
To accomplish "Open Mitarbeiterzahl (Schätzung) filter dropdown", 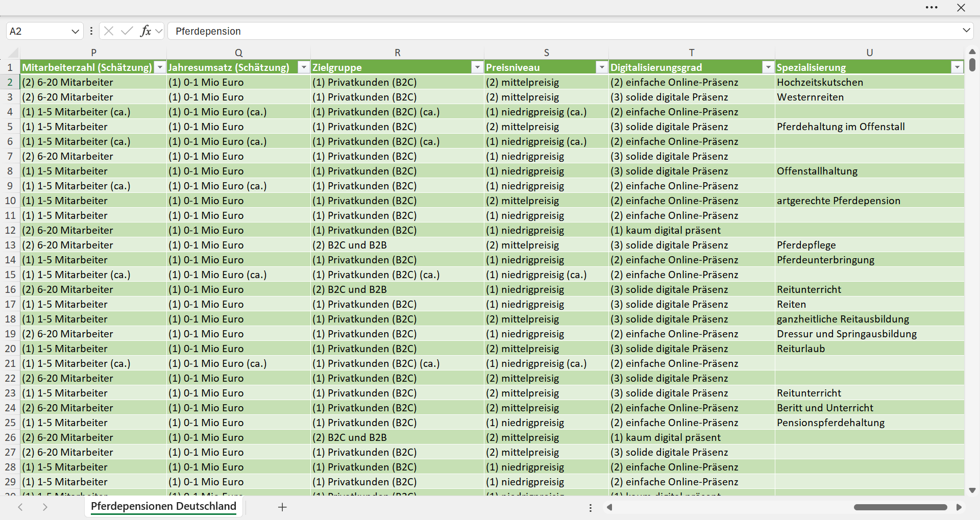I will point(160,67).
